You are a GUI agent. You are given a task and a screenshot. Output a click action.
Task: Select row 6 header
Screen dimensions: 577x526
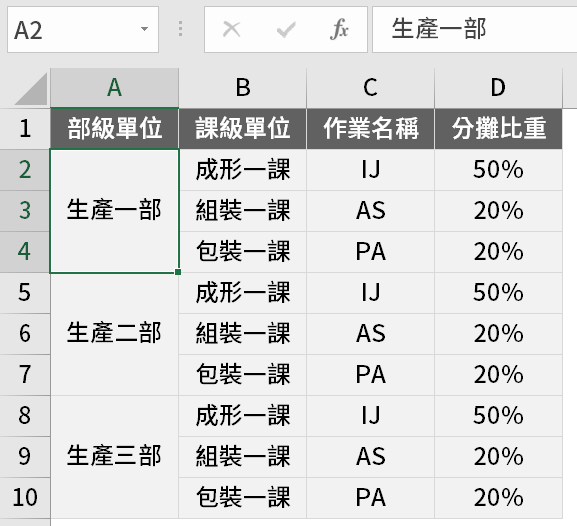(x=25, y=334)
